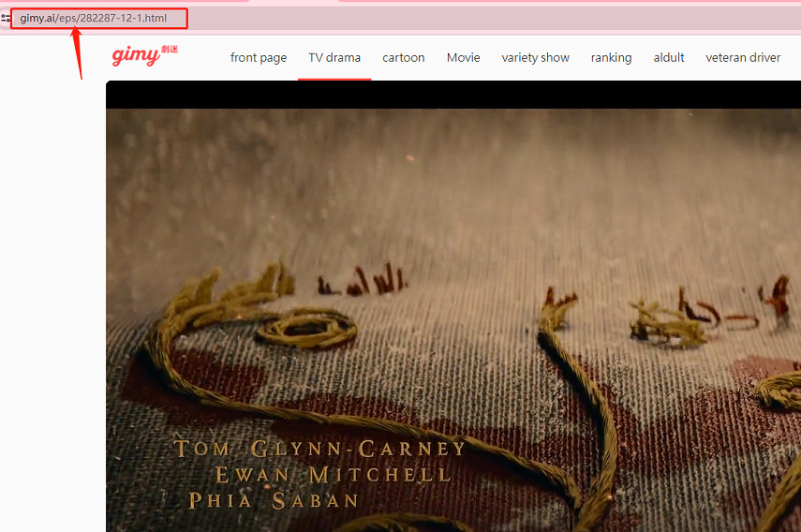This screenshot has height=532, width=801.
Task: Click the video player frame
Action: [453, 306]
